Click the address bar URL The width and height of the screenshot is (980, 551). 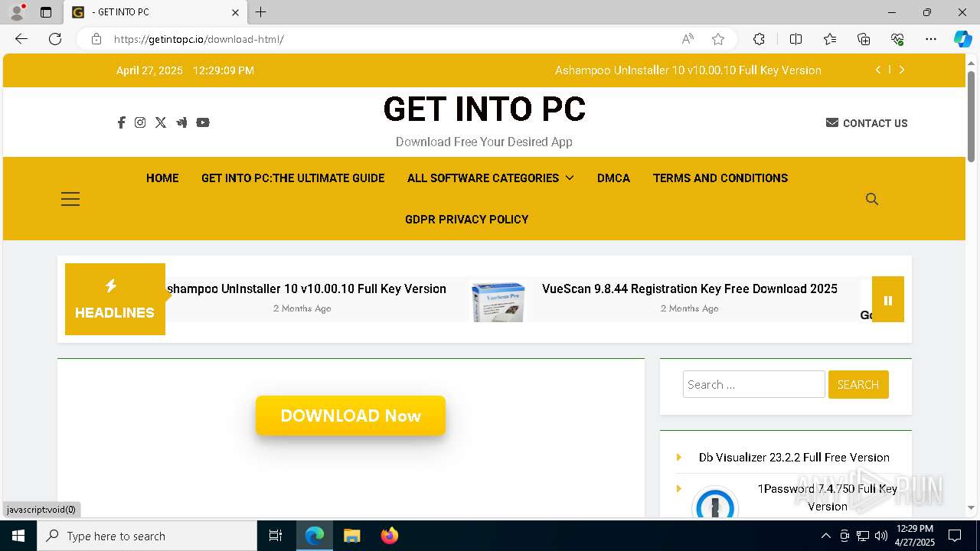pyautogui.click(x=199, y=39)
